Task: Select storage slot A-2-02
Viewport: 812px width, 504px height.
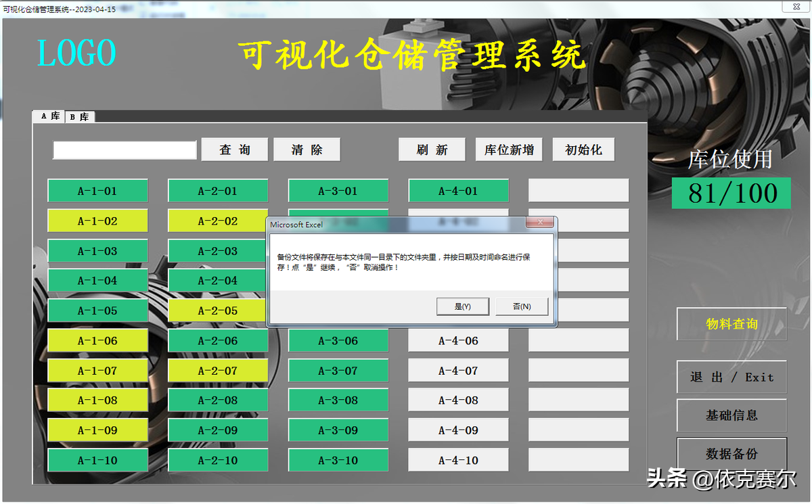Action: 218,221
